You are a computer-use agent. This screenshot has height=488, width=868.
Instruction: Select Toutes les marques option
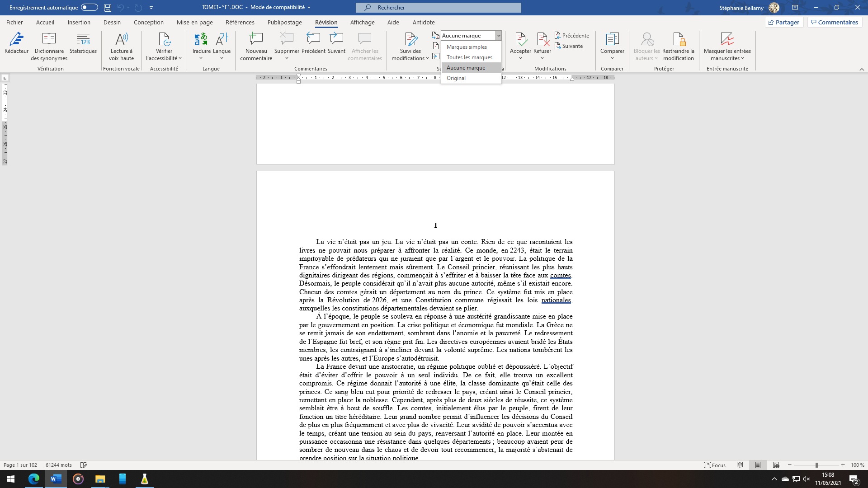point(469,57)
